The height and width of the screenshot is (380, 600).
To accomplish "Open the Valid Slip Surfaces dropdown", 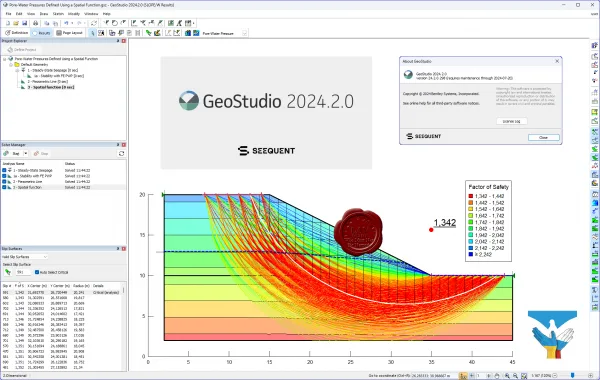I will pyautogui.click(x=24, y=257).
